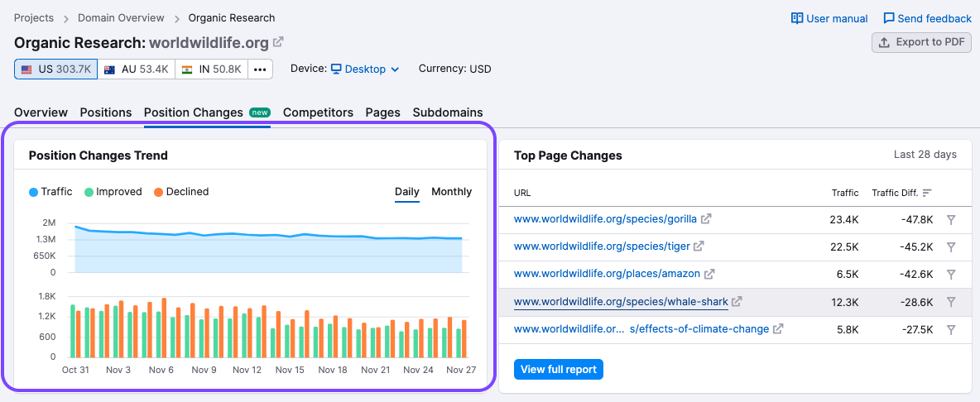Viewport: 980px width, 402px height.
Task: Open the places/amazon URL link
Action: (607, 274)
